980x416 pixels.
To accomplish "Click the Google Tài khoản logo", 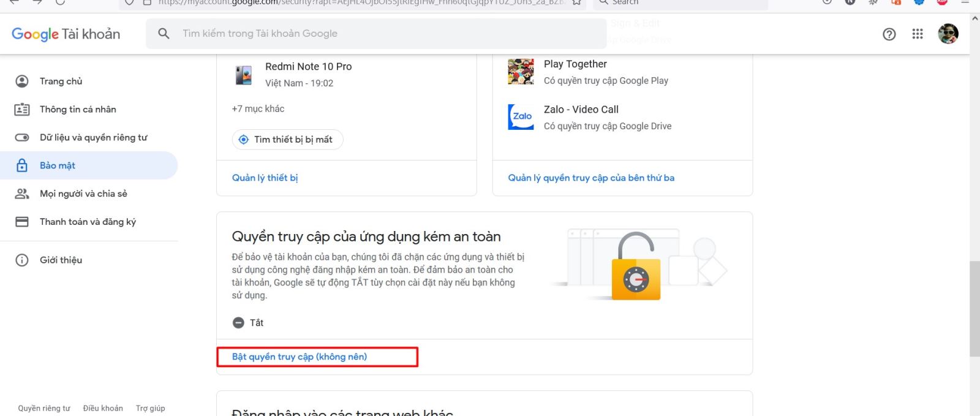I will click(x=66, y=34).
